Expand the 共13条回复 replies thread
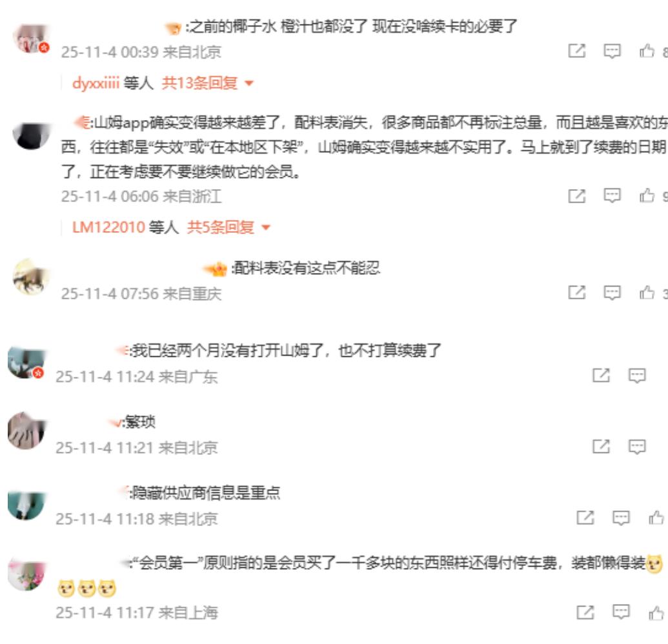Screen dimensions: 668x644 point(207,83)
